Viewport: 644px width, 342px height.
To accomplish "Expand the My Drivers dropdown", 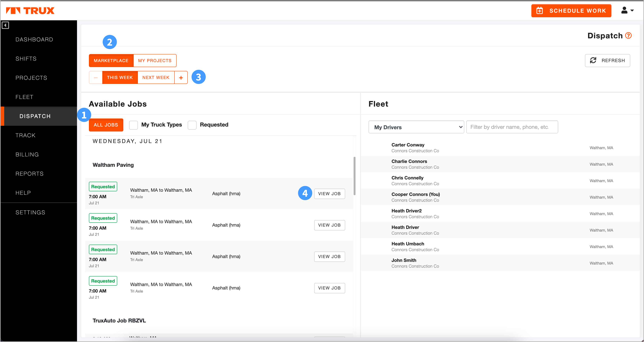I will 416,127.
